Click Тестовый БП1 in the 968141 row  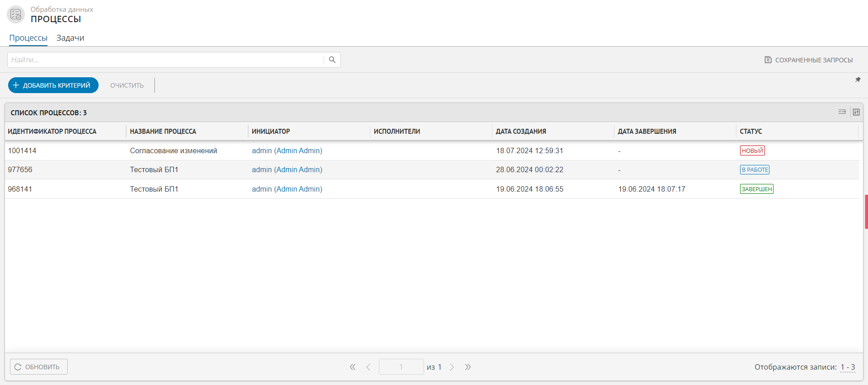(x=154, y=189)
